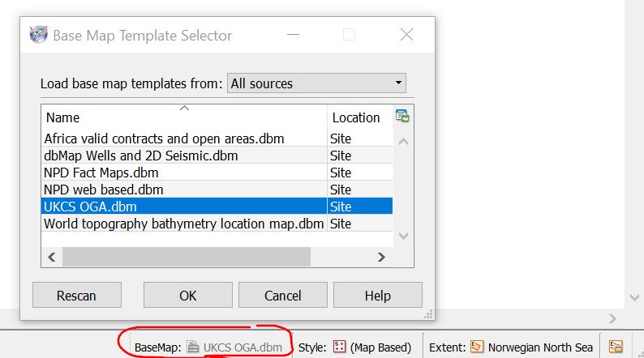Click the list's vertical scroll up arrow
The width and height of the screenshot is (644, 358).
coord(403,142)
